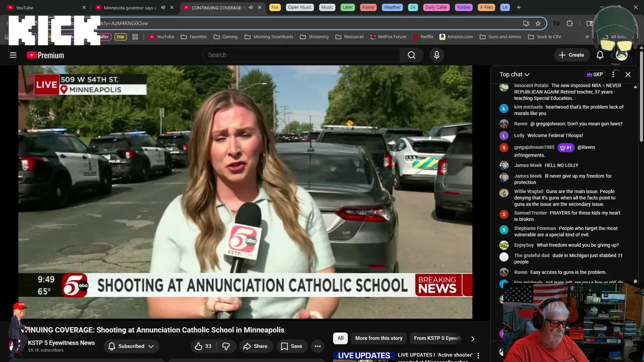Open the Funny tab group
This screenshot has height=362, width=644.
368,8
